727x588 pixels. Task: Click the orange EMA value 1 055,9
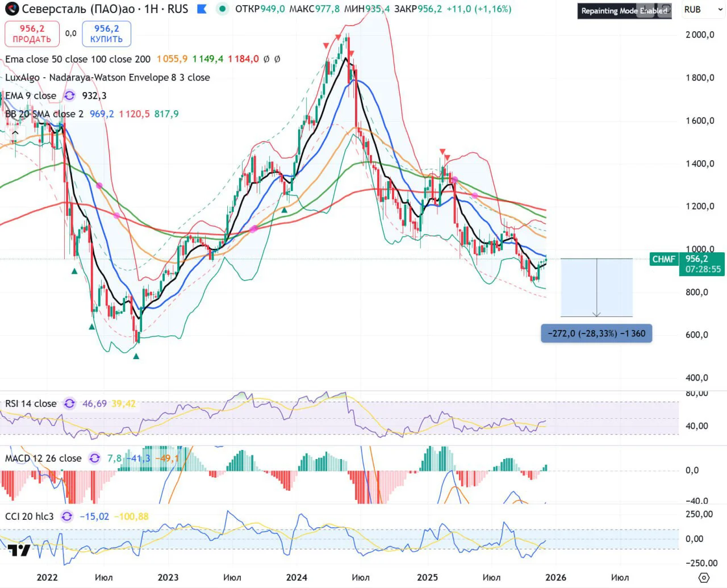172,59
